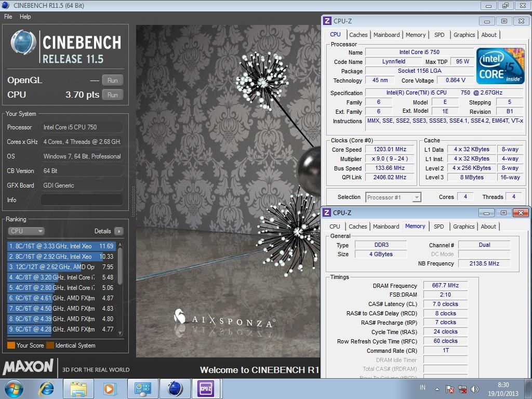Switch to CPU-Z taskbar icon
This screenshot has height=399, width=532.
[x=206, y=389]
